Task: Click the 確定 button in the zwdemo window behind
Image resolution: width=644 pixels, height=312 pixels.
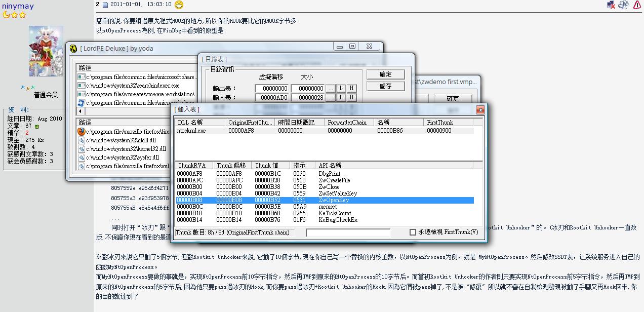Action: (453, 99)
